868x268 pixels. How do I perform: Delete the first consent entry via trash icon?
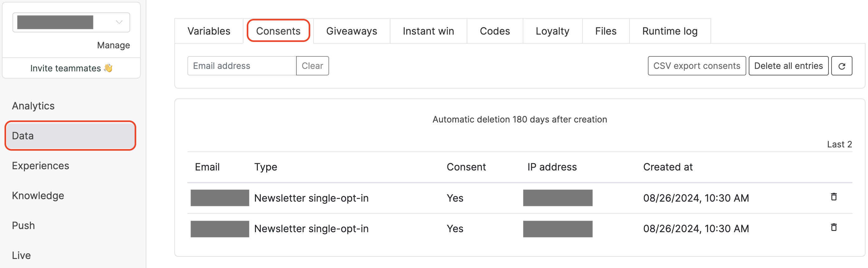(x=834, y=197)
